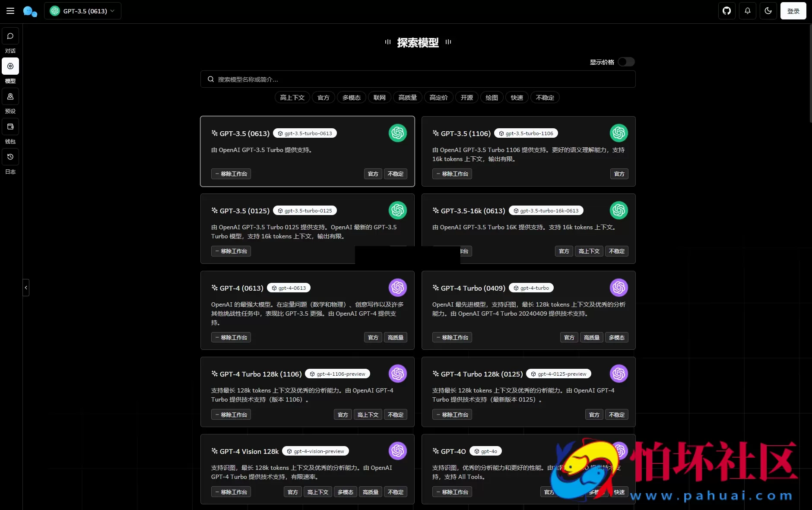This screenshot has height=510, width=812.
Task: Remove GPT-4 (0613) via 移除工作台 button
Action: coord(231,337)
